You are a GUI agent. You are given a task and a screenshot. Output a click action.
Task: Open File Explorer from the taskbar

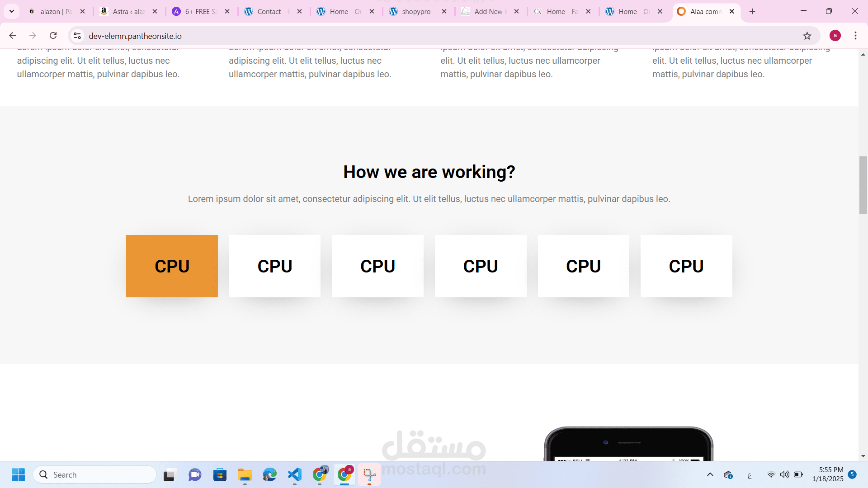(x=245, y=475)
